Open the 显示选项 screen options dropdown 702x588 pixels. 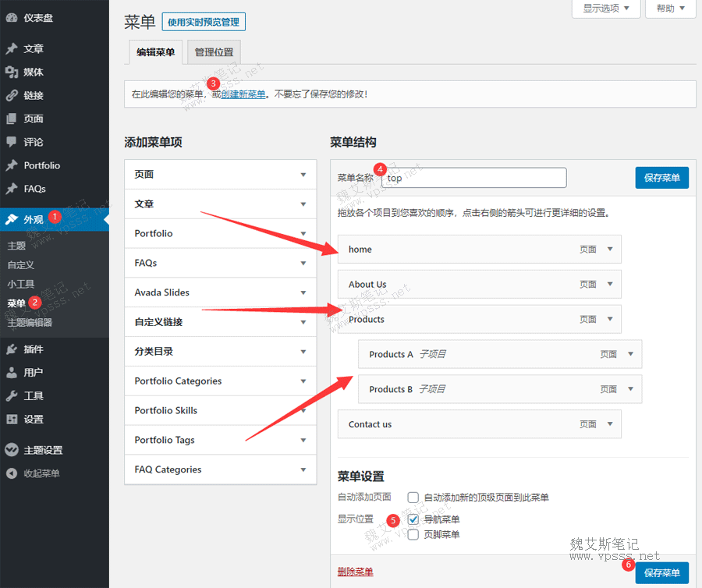[606, 9]
